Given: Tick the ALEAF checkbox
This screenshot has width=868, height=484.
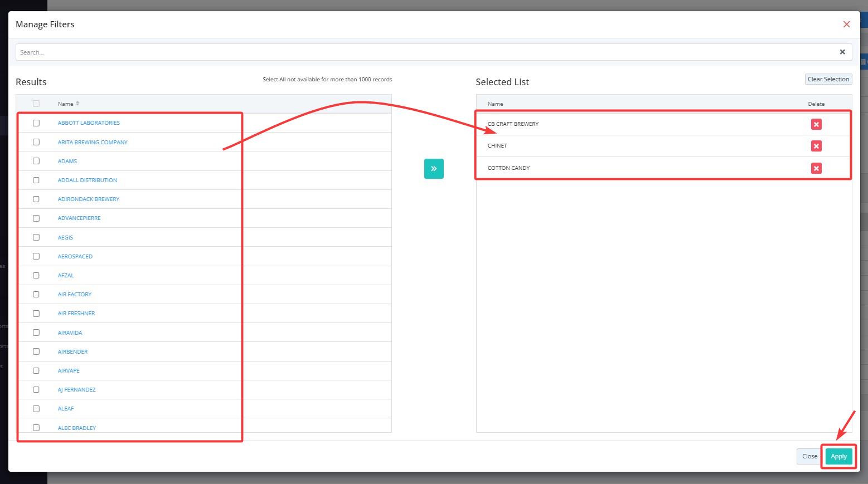Looking at the screenshot, I should [x=36, y=409].
